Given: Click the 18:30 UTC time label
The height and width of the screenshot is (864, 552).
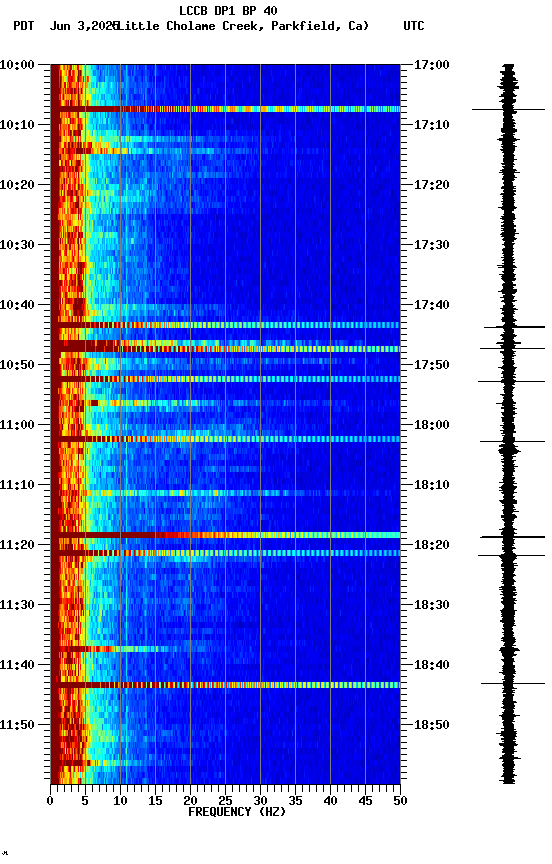Looking at the screenshot, I should [432, 605].
